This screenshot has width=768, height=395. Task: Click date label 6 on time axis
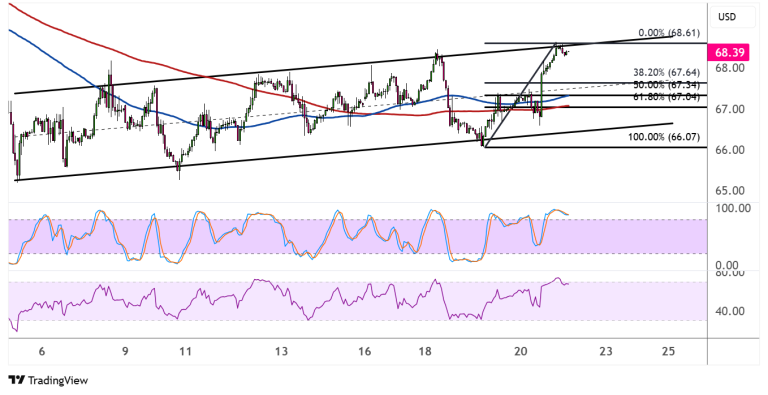click(x=41, y=351)
